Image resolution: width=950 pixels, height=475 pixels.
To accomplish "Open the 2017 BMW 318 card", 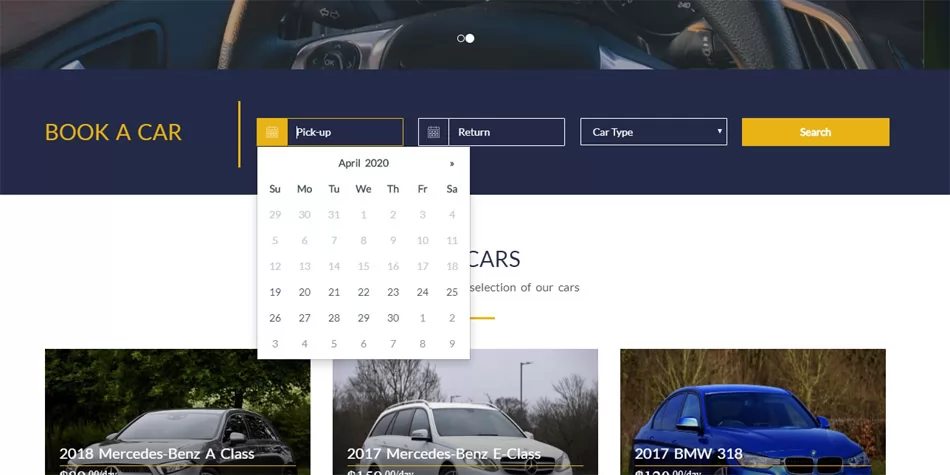I will (x=753, y=412).
